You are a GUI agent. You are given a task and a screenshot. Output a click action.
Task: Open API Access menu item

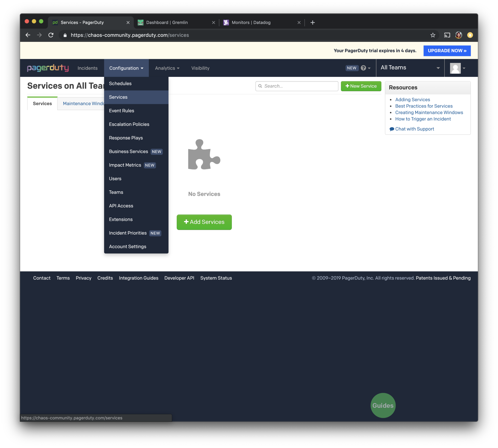click(x=136, y=206)
